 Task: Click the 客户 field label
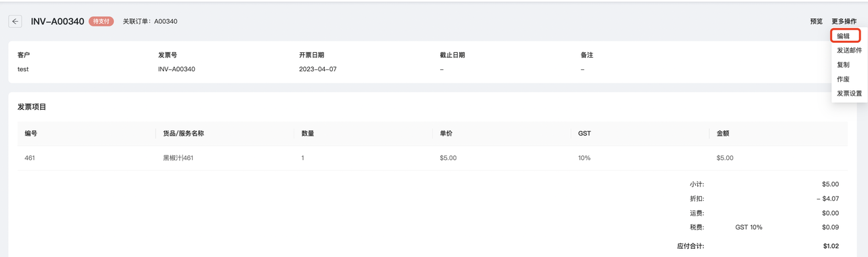(x=24, y=55)
